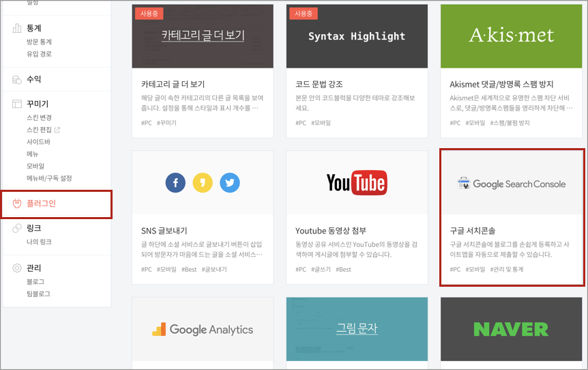Viewport: 588px width, 370px height.
Task: Go to 스킨 변경
Action: [39, 118]
